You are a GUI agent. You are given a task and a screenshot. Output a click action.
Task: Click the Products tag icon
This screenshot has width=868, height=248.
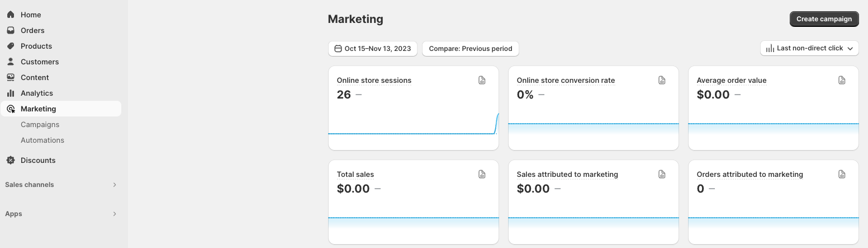point(11,46)
